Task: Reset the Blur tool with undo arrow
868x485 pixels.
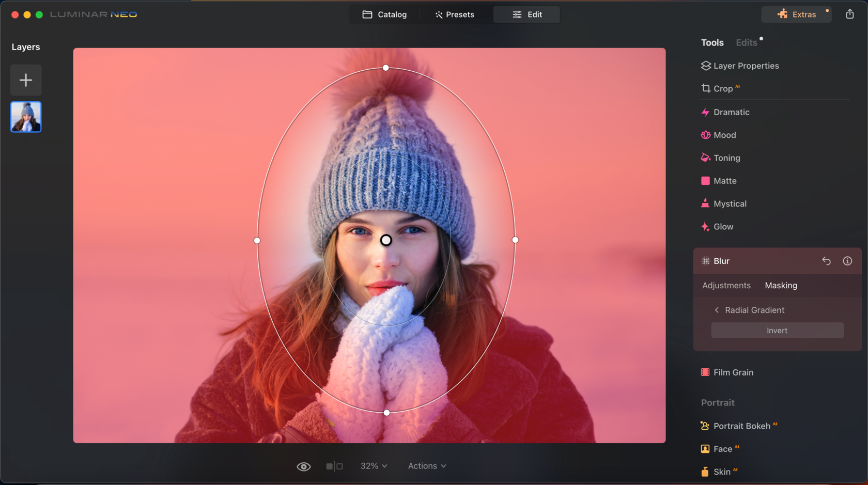Action: click(x=826, y=261)
